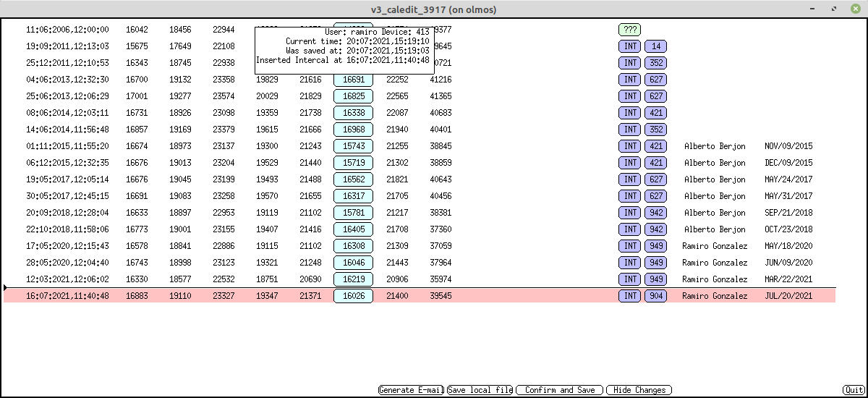Select the value field 16026 in highlighted row
Image resolution: width=868 pixels, height=398 pixels.
coord(354,296)
